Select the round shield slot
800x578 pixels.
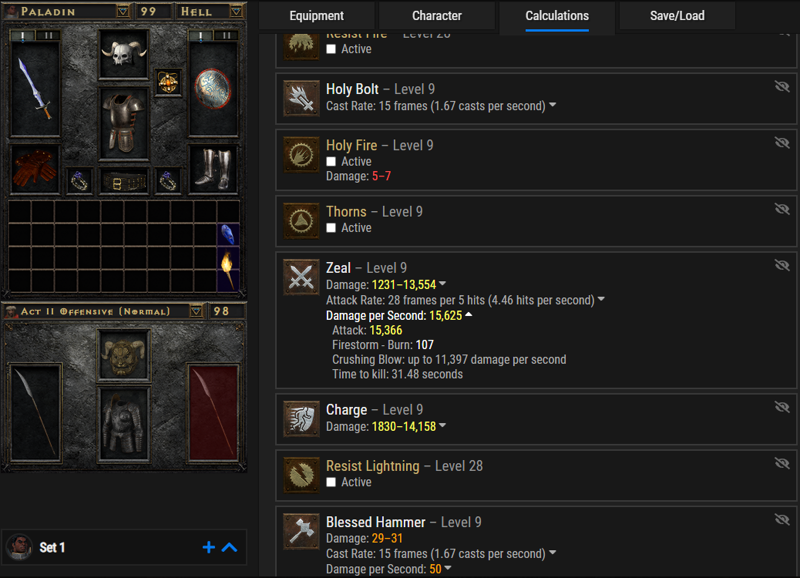point(213,89)
